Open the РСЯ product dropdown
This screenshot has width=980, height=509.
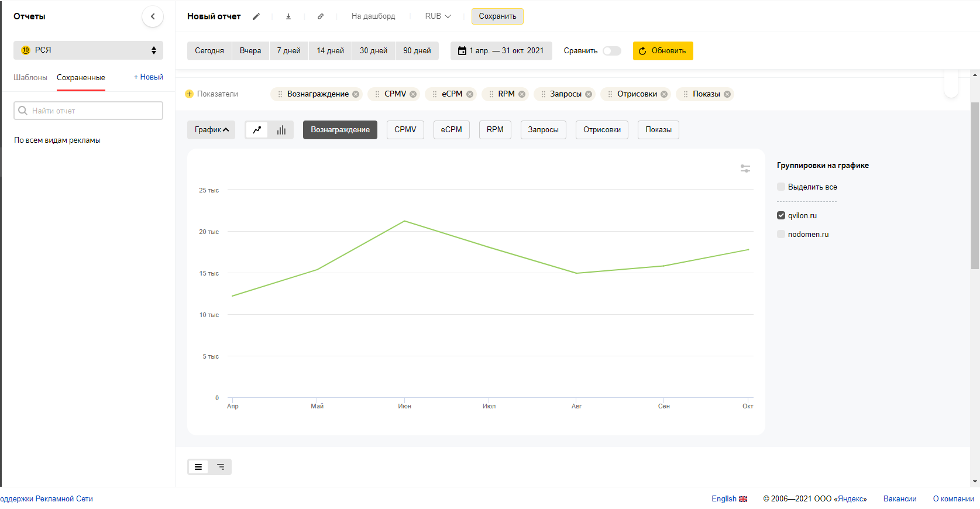(88, 50)
